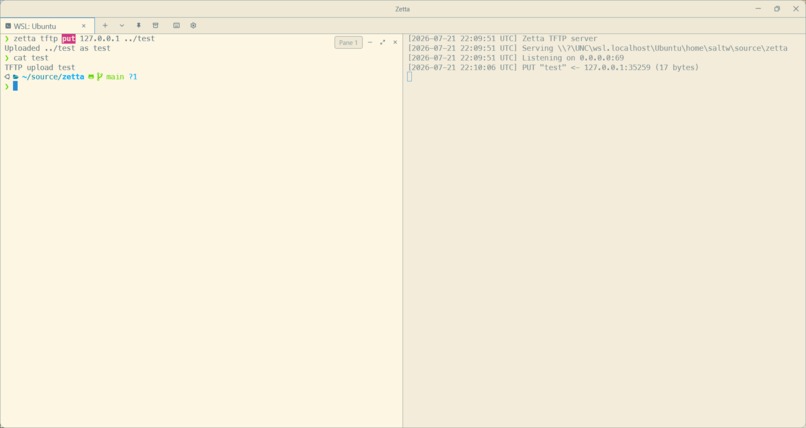The width and height of the screenshot is (806, 428).
Task: Click the 'cat test' command line
Action: point(27,58)
